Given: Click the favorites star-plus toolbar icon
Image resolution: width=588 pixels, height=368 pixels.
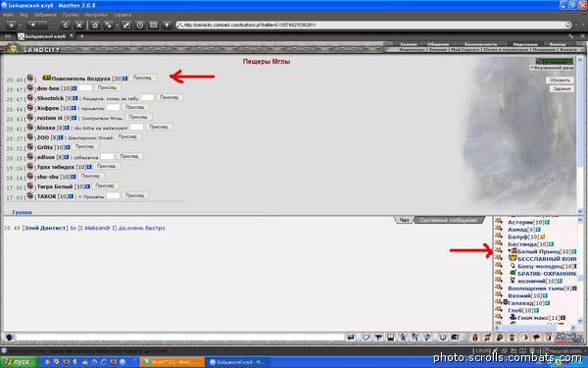Looking at the screenshot, I should [x=109, y=26].
